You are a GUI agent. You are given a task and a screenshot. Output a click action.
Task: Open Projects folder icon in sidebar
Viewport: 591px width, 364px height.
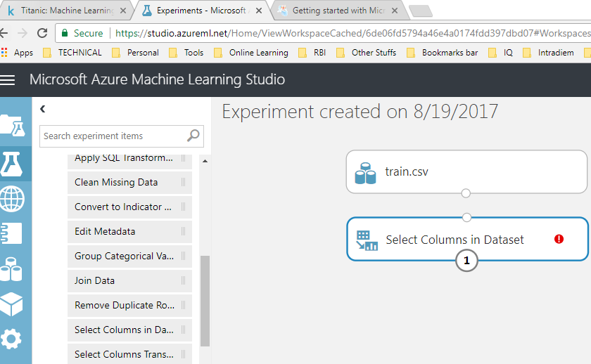click(13, 126)
